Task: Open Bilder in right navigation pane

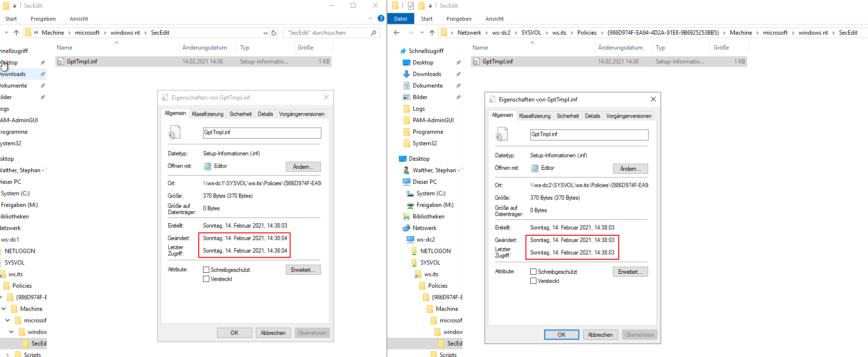Action: click(x=420, y=97)
